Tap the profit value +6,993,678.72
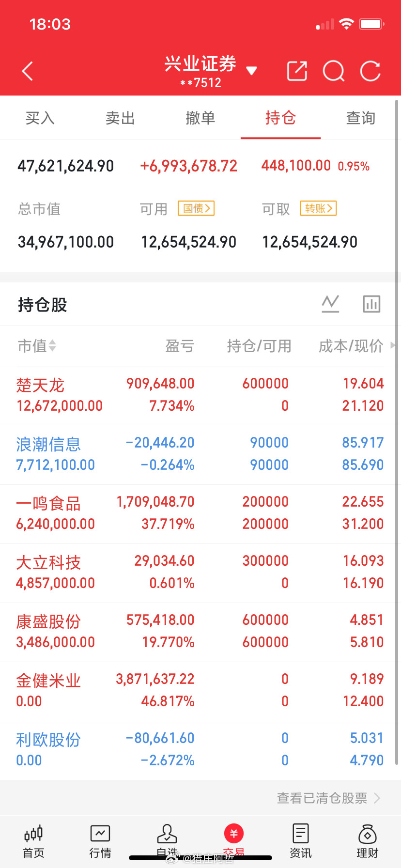This screenshot has width=401, height=868. coord(188,166)
